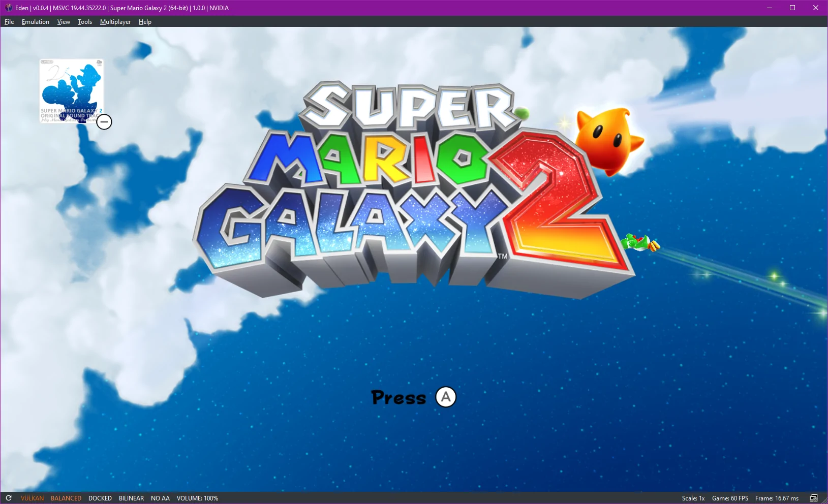828x504 pixels.
Task: Open the Emulation menu
Action: (x=36, y=22)
